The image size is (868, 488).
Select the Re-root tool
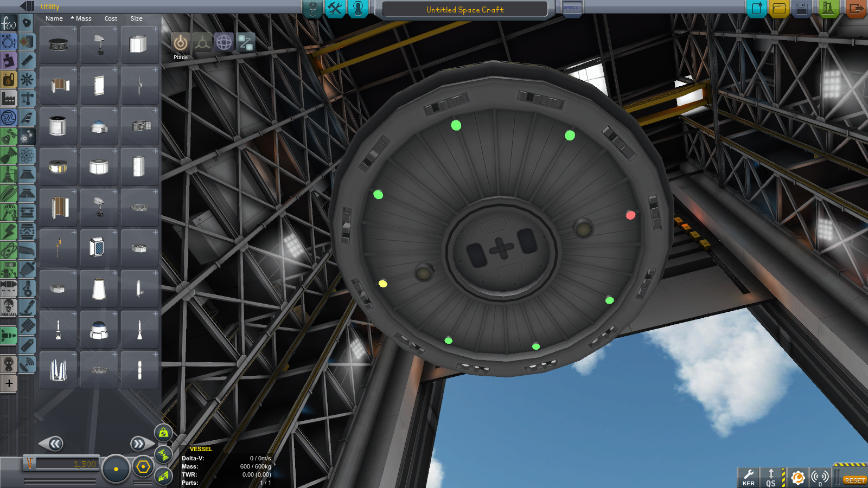click(x=246, y=42)
